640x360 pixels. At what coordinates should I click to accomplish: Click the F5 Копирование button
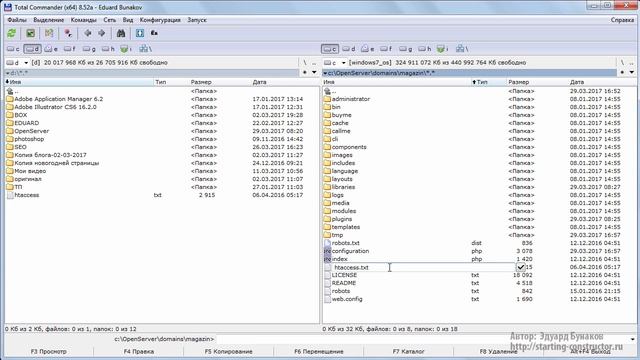click(229, 351)
